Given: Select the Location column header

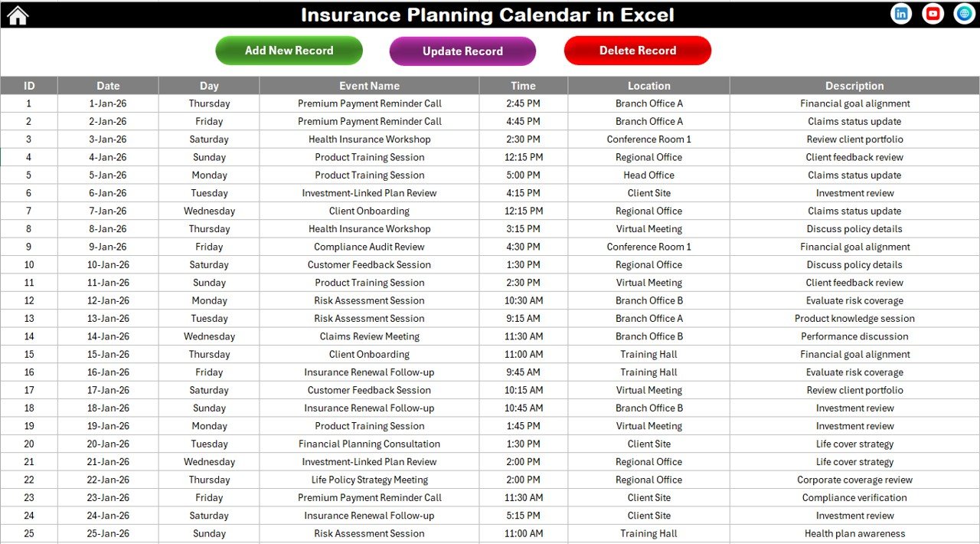Looking at the screenshot, I should tap(648, 85).
